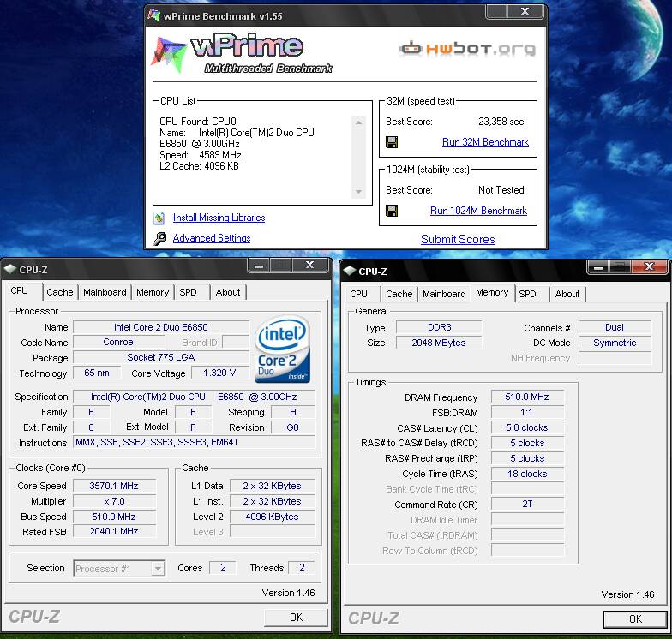The width and height of the screenshot is (672, 639).
Task: Click the Name field Intel Core 2 Duo E6850
Action: 161,327
